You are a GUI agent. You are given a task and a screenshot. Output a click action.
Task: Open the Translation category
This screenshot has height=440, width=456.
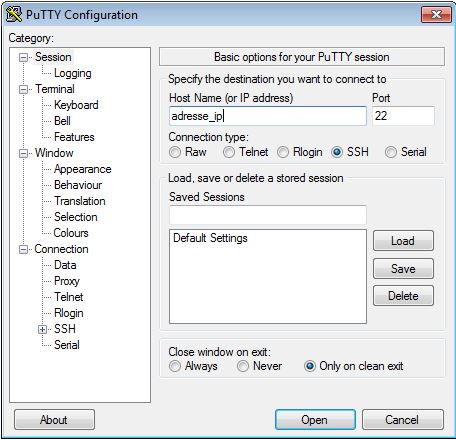point(80,201)
